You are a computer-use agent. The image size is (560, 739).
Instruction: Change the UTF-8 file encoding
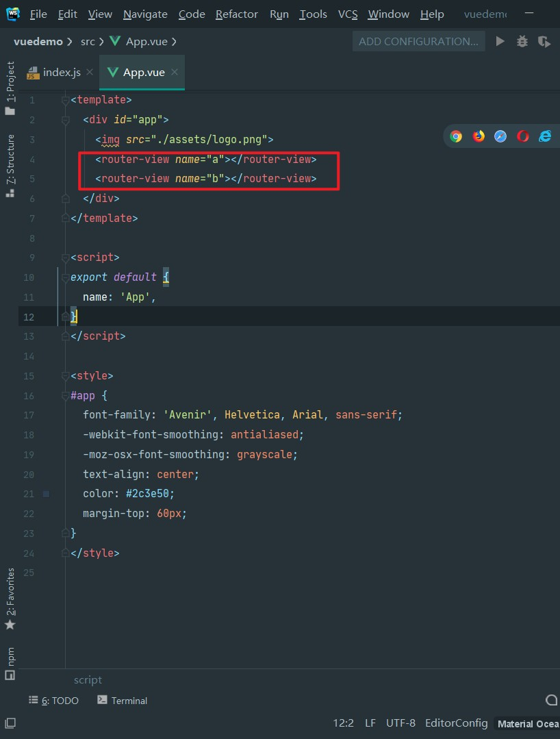coord(400,723)
